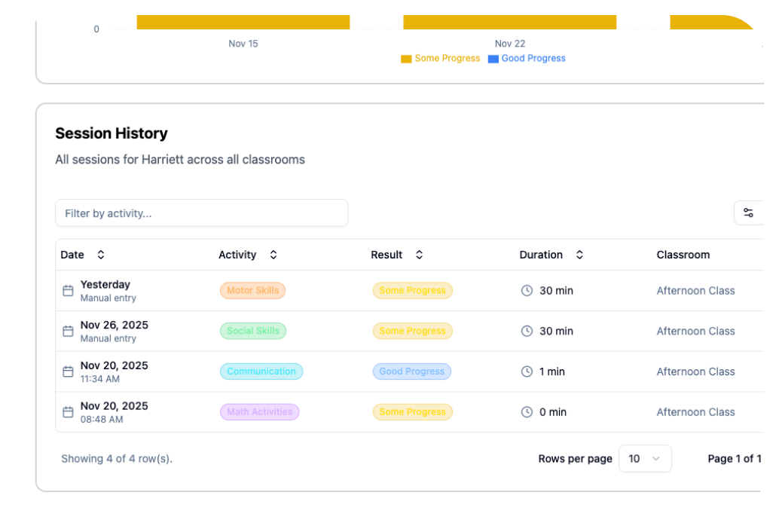Screen dimensions: 779x532
Task: Click the clock icon beside 1 min
Action: coord(527,371)
